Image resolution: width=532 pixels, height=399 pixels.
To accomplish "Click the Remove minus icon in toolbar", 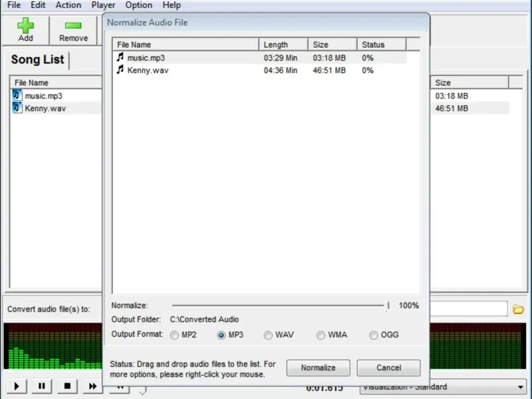I will tap(73, 25).
